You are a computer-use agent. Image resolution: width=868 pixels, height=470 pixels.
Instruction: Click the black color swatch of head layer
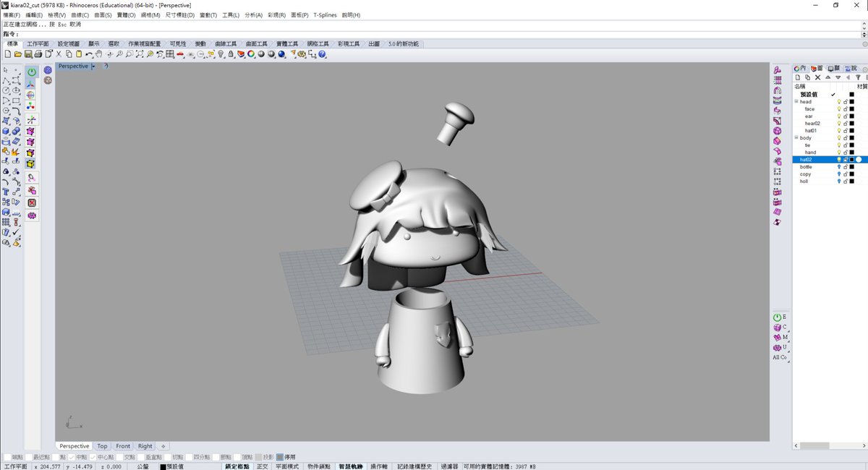852,102
